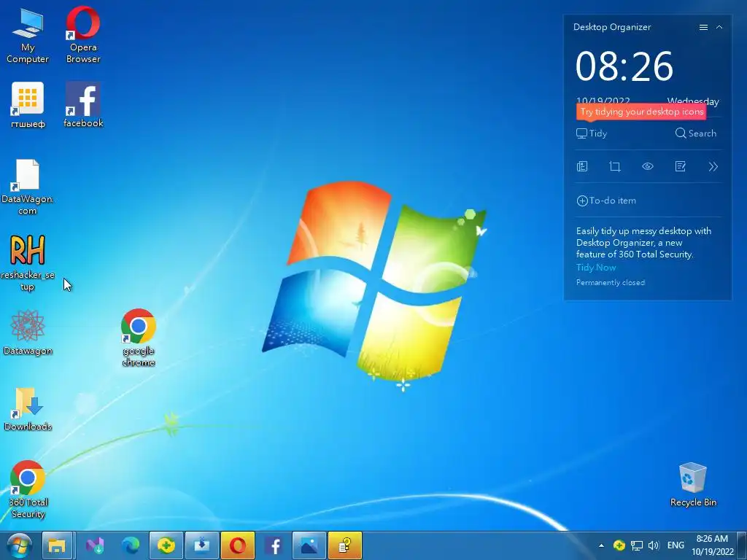Toggle the eye visibility icon in Organizer
Screen dimensions: 747x560
pyautogui.click(x=648, y=166)
